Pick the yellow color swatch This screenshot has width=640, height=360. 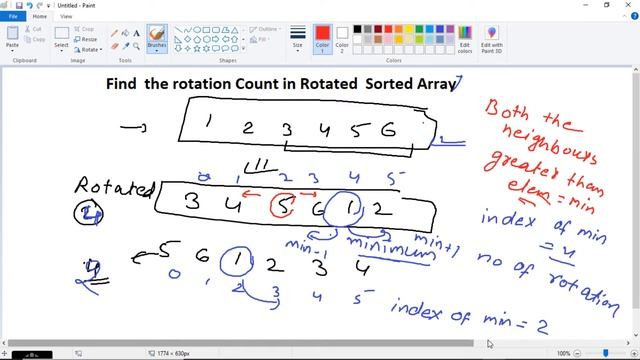pos(409,29)
